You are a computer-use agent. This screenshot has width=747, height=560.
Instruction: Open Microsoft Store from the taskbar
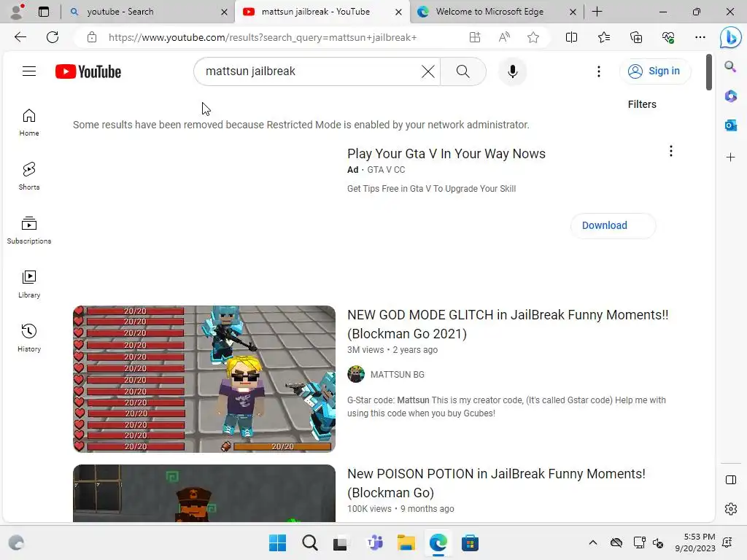click(470, 542)
